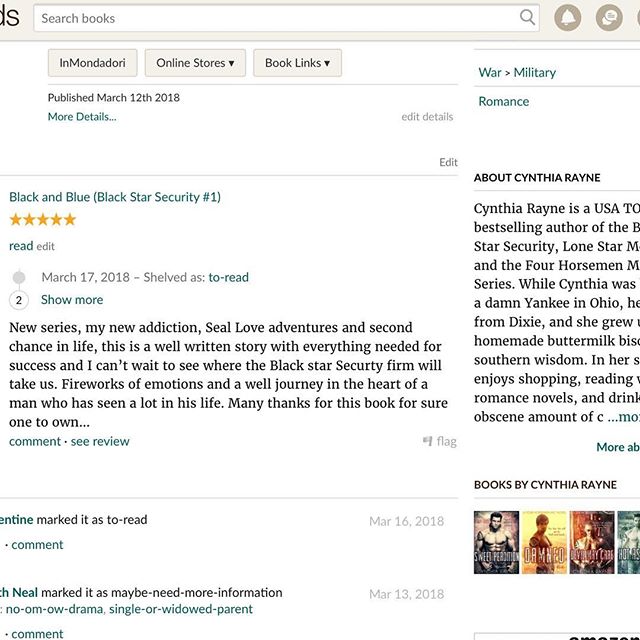Click the five-star rating on the review
640x640 pixels.
pyautogui.click(x=42, y=220)
